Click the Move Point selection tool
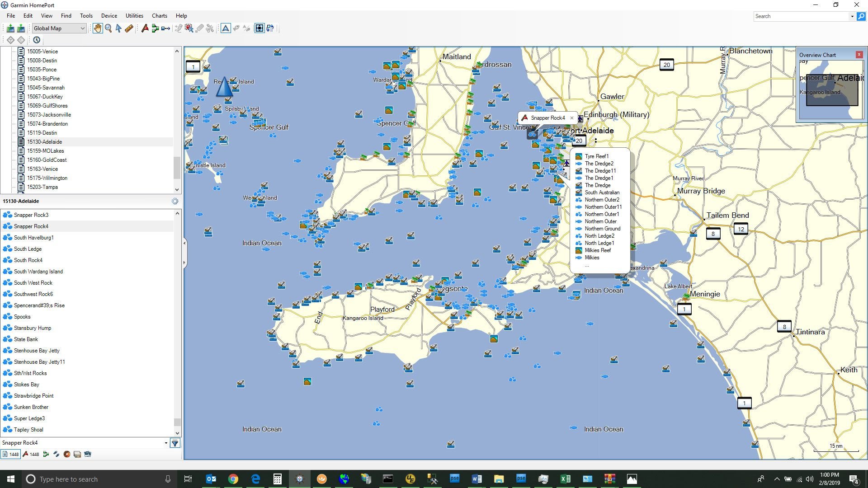This screenshot has height=488, width=868. (189, 28)
